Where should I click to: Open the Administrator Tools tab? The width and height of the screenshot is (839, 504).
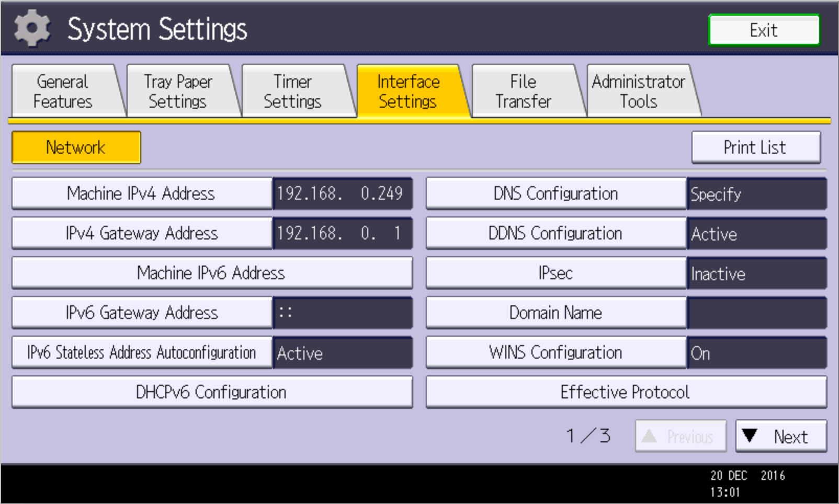point(638,91)
